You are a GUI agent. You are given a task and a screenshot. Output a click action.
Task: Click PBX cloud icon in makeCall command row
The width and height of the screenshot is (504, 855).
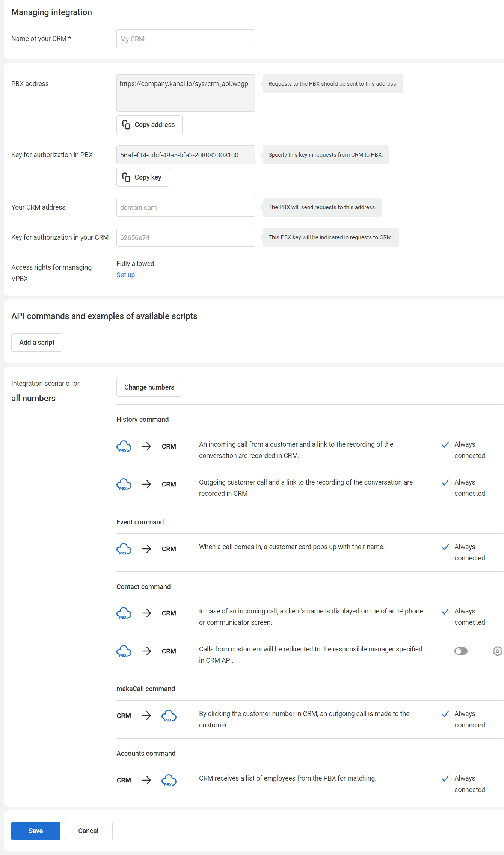pyautogui.click(x=169, y=716)
